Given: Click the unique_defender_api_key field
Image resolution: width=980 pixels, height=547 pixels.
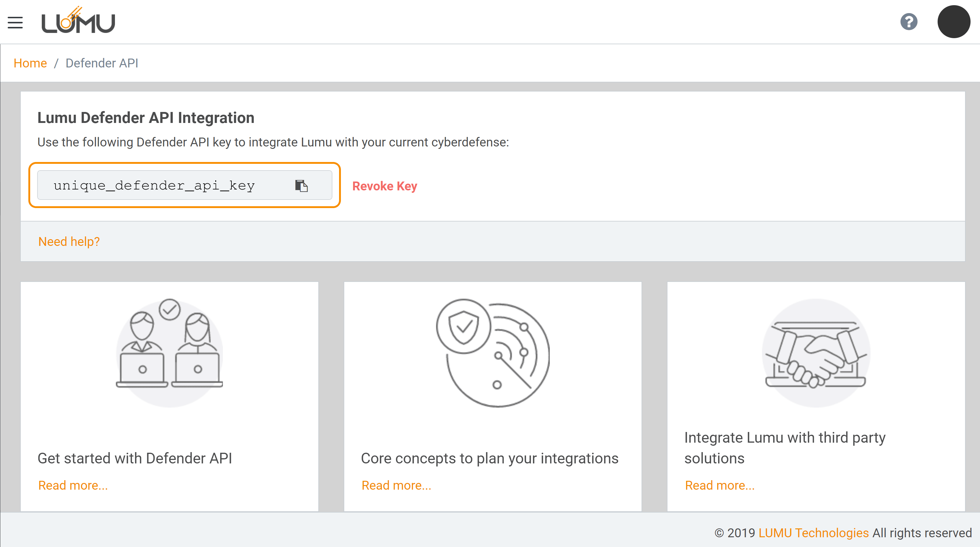Looking at the screenshot, I should coord(154,186).
